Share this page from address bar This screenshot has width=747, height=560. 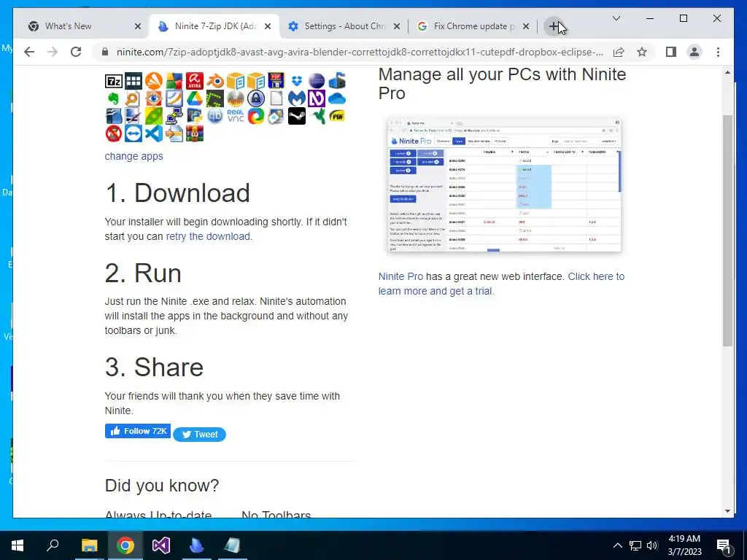point(619,52)
